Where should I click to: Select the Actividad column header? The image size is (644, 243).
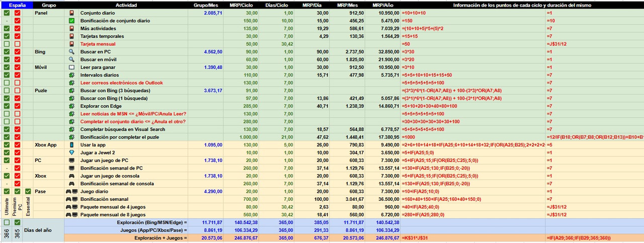tap(126, 5)
